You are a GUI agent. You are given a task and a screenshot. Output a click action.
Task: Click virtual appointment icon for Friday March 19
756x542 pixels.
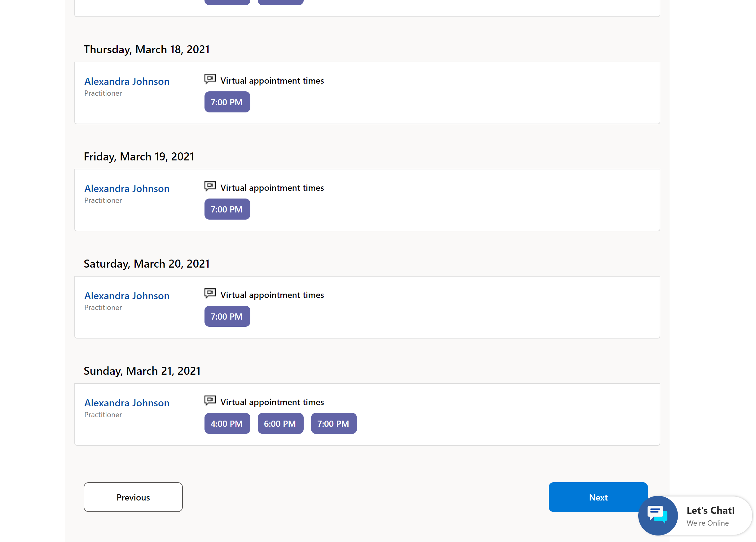click(210, 186)
